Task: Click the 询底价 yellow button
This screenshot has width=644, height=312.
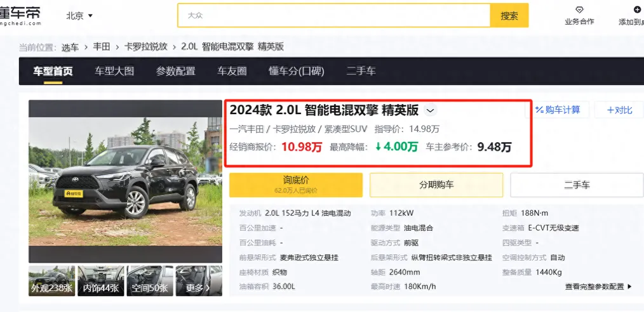Action: (x=296, y=185)
